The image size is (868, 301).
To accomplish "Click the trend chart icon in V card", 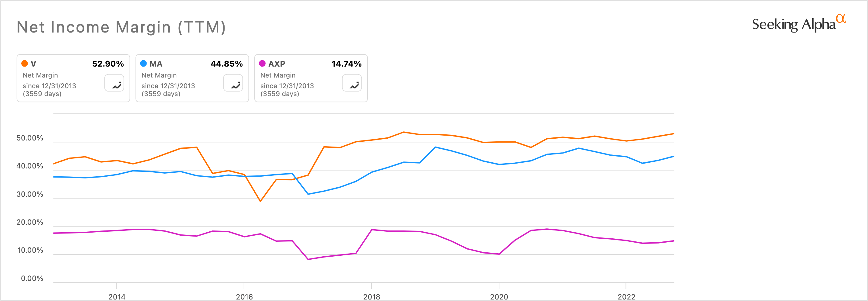I will (x=114, y=83).
